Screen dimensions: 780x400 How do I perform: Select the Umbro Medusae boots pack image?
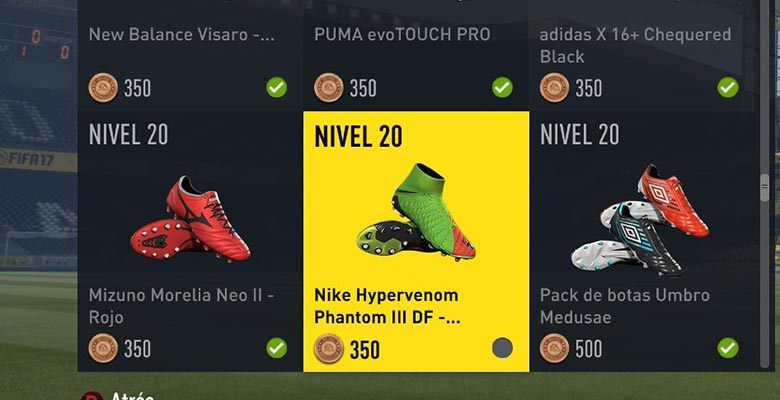(x=640, y=220)
